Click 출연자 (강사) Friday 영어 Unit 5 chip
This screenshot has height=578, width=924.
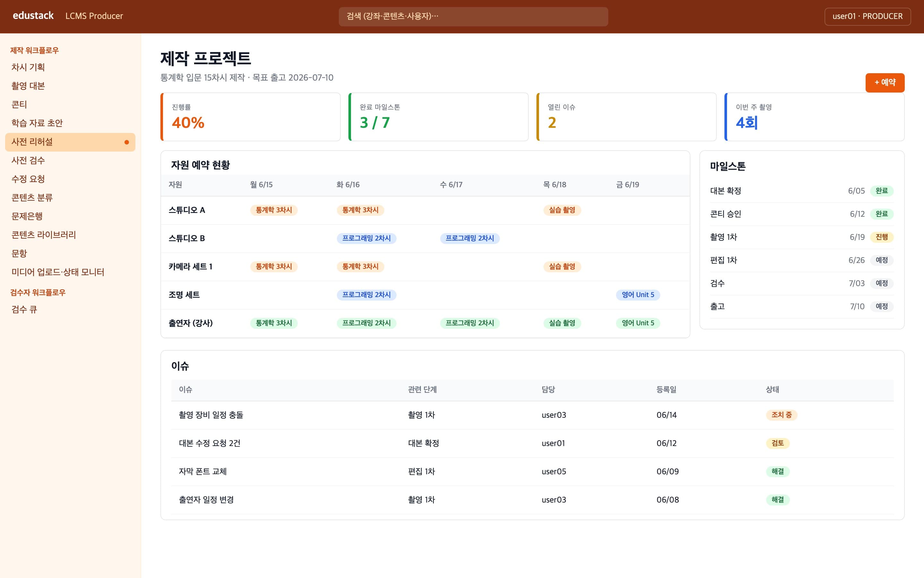(638, 323)
